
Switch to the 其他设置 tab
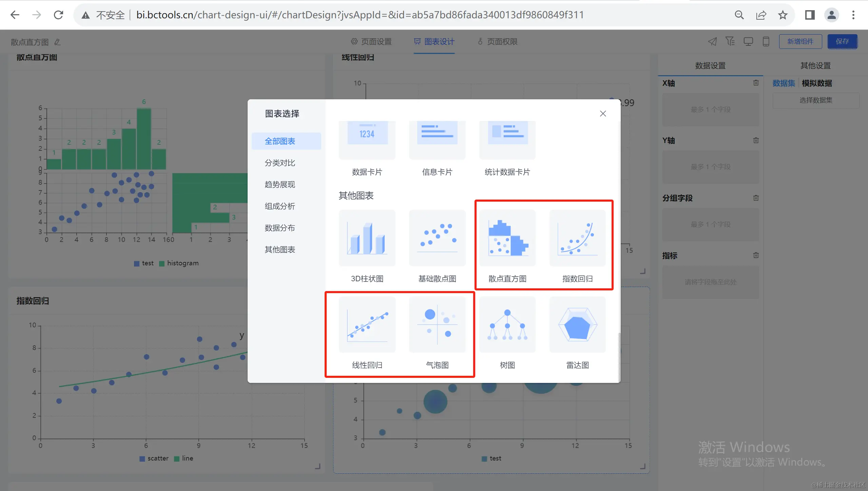point(815,65)
